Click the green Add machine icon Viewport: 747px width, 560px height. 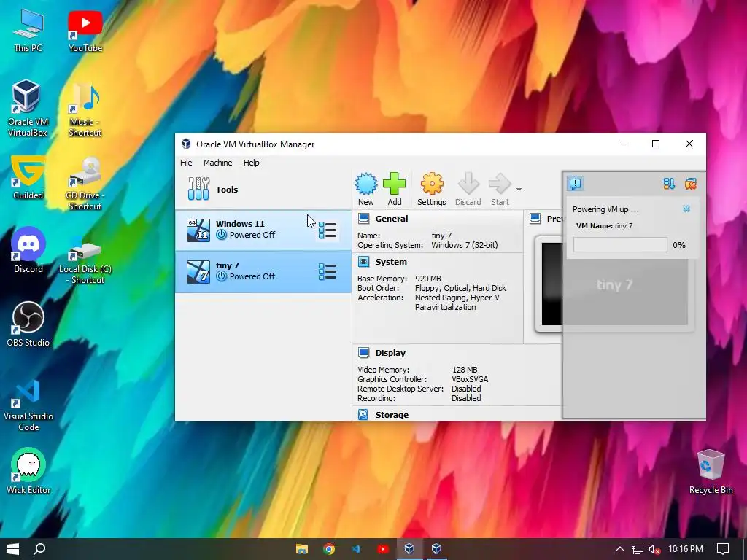[395, 189]
